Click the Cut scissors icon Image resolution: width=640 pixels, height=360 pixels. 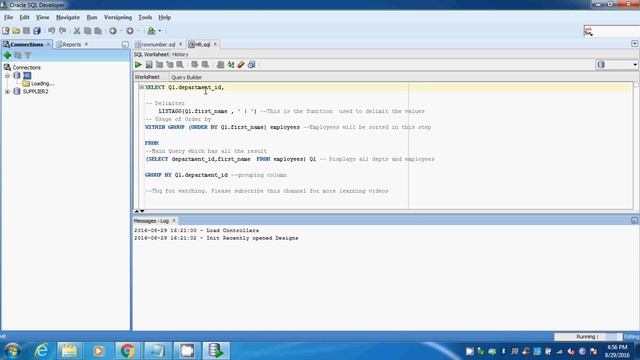click(77, 31)
